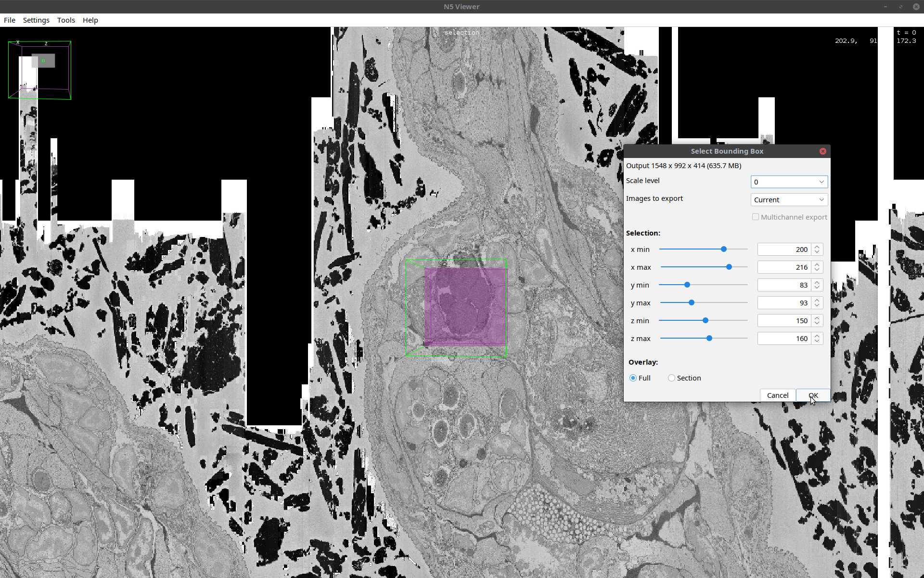Click the Select Bounding Box title bar

coord(727,151)
